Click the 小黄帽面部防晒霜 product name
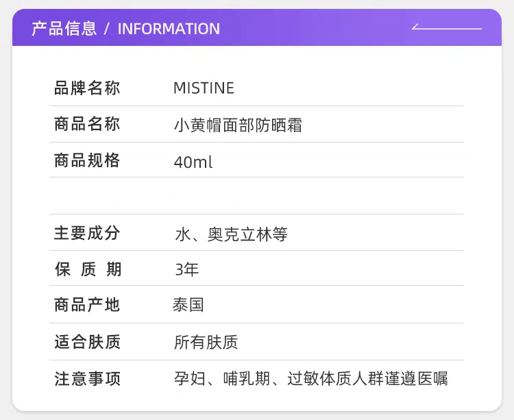 (238, 125)
